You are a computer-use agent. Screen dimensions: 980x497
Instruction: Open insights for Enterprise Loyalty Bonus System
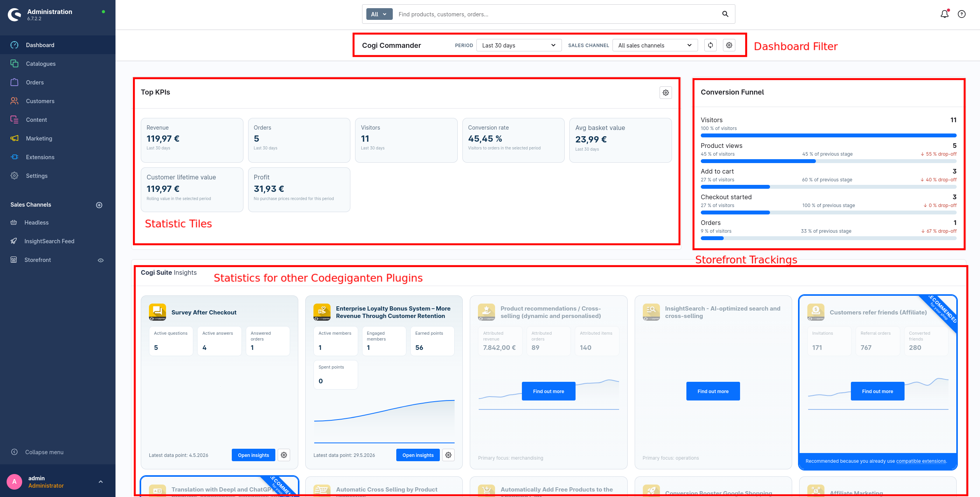pos(418,455)
